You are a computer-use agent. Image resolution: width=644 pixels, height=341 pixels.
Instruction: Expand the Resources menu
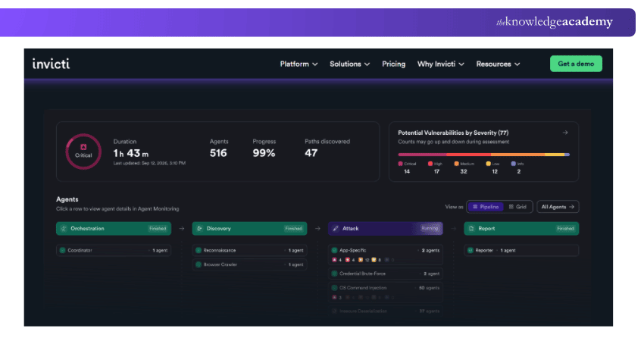tap(498, 64)
